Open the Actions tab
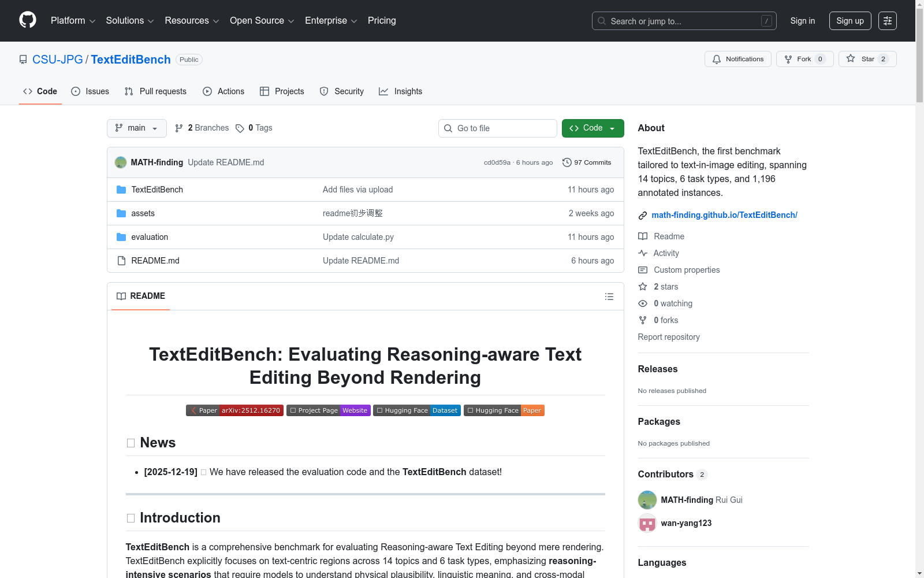924x578 pixels. pyautogui.click(x=223, y=91)
